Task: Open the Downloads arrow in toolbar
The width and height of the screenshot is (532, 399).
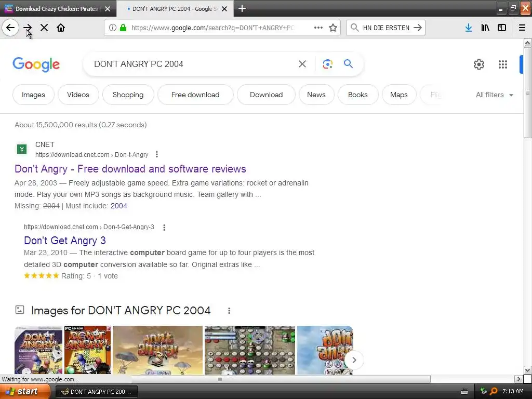Action: pyautogui.click(x=469, y=28)
